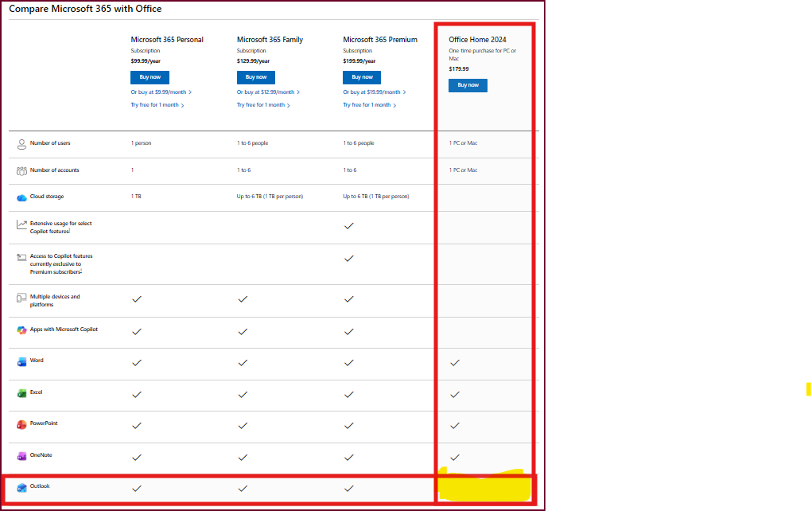This screenshot has width=812, height=511.
Task: Click the Excel app icon
Action: (x=21, y=393)
